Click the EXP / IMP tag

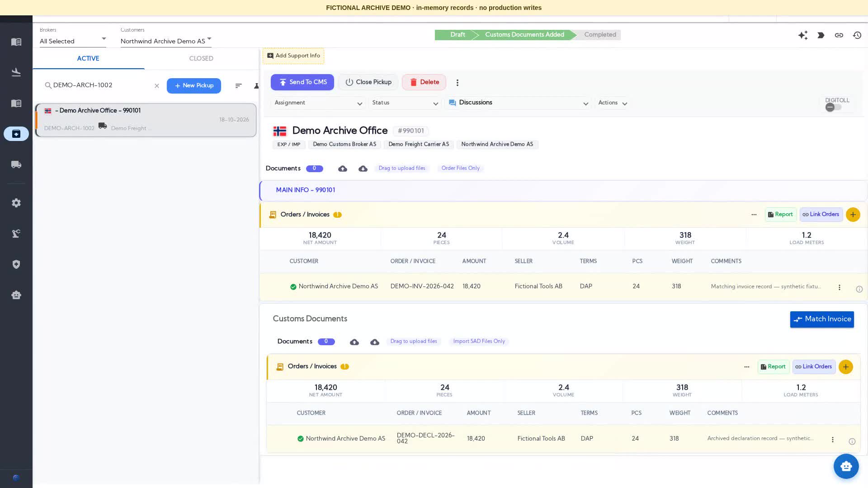point(289,145)
